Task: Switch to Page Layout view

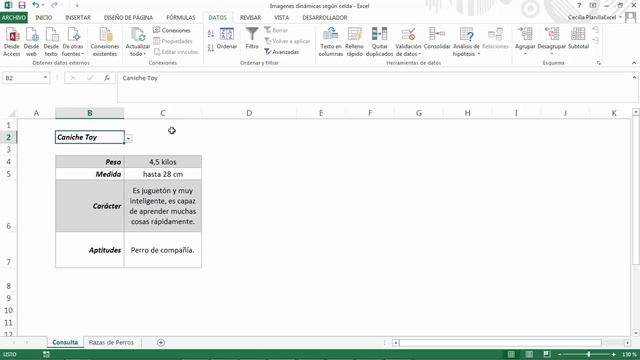Action: pyautogui.click(x=529, y=354)
